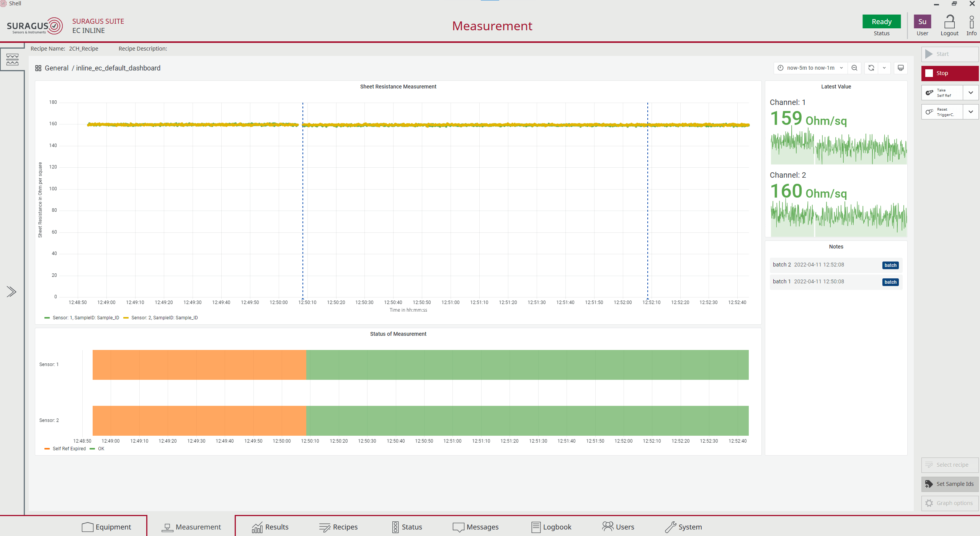Expand refresh interval dropdown arrow
The height and width of the screenshot is (536, 980).
tap(884, 68)
